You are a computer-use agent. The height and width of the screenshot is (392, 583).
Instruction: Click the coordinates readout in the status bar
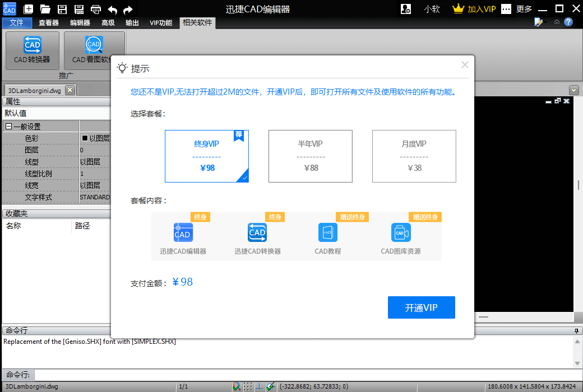[x=314, y=387]
